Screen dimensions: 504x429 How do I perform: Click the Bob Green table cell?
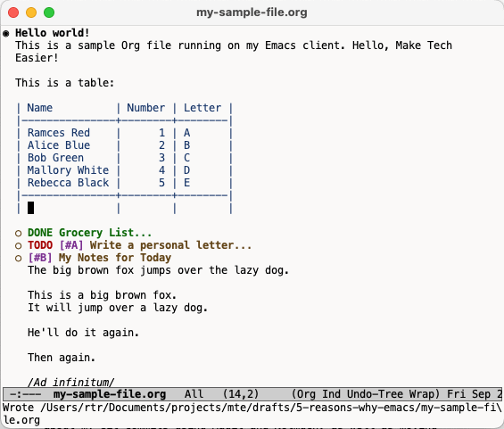click(55, 158)
